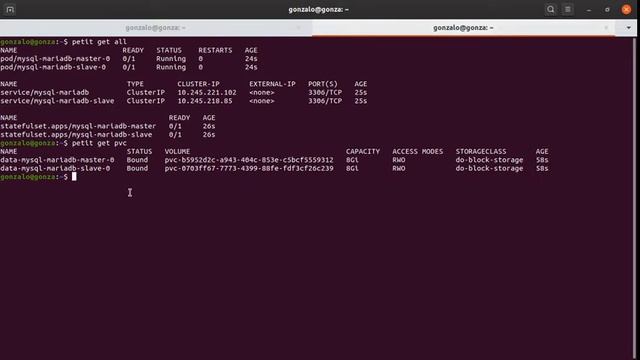Click statefulset.apps/mysql-mariadb-master text
640x360 pixels.
pos(78,126)
